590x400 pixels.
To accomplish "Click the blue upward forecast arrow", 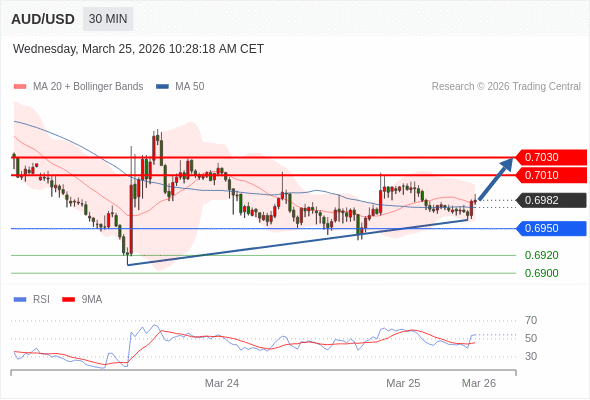I will coord(496,179).
